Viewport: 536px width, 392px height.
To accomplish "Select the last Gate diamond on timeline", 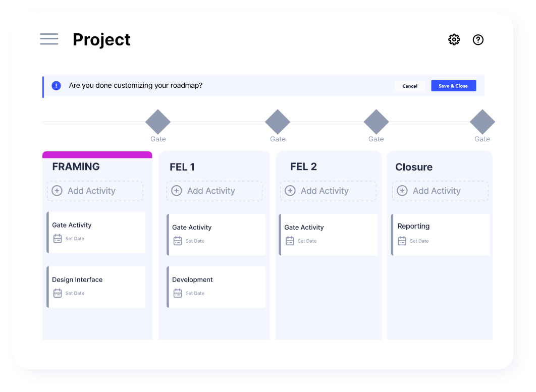I will pyautogui.click(x=482, y=122).
